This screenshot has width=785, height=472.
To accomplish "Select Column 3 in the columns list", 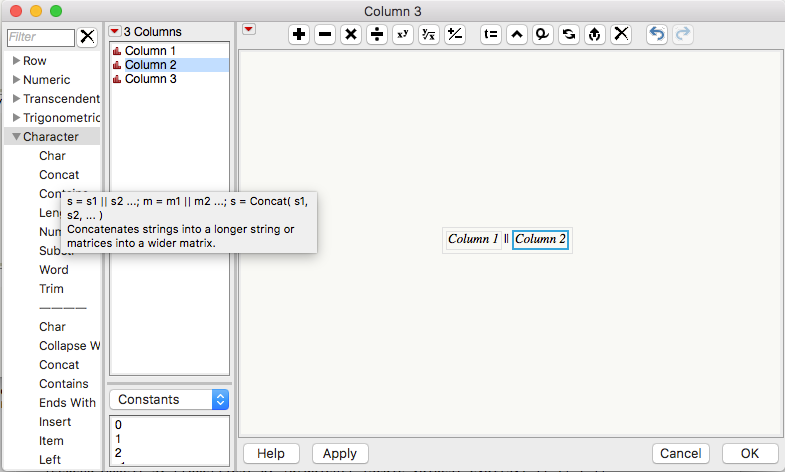I will (170, 79).
